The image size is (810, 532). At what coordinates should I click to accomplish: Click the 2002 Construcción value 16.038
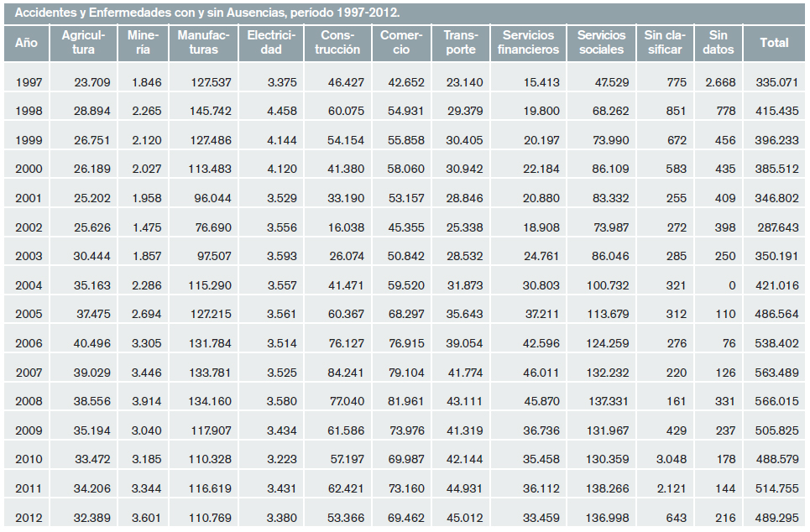[x=346, y=227]
